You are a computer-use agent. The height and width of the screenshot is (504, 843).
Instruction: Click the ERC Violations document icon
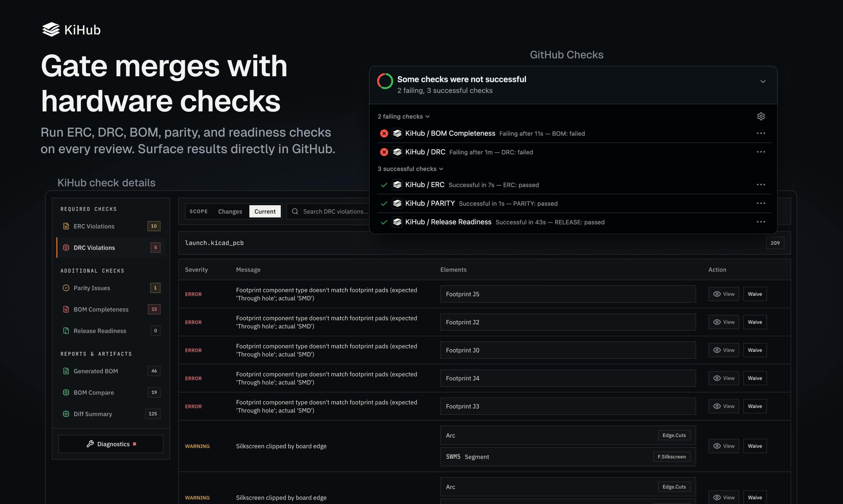pyautogui.click(x=66, y=226)
